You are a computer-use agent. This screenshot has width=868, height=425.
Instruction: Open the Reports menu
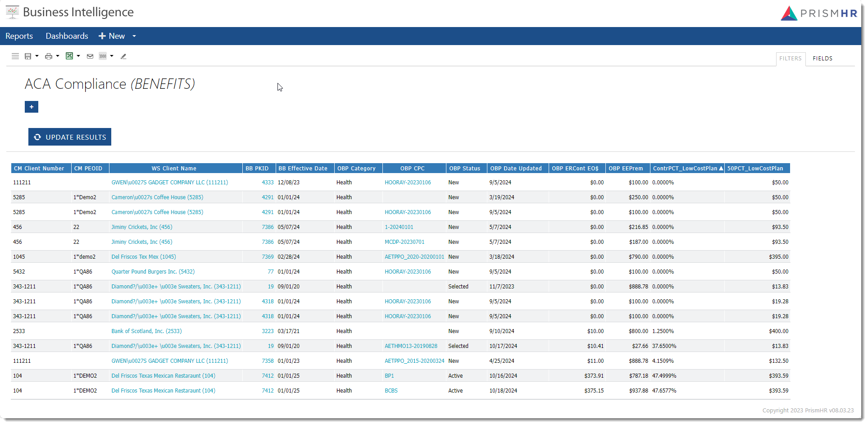point(19,36)
